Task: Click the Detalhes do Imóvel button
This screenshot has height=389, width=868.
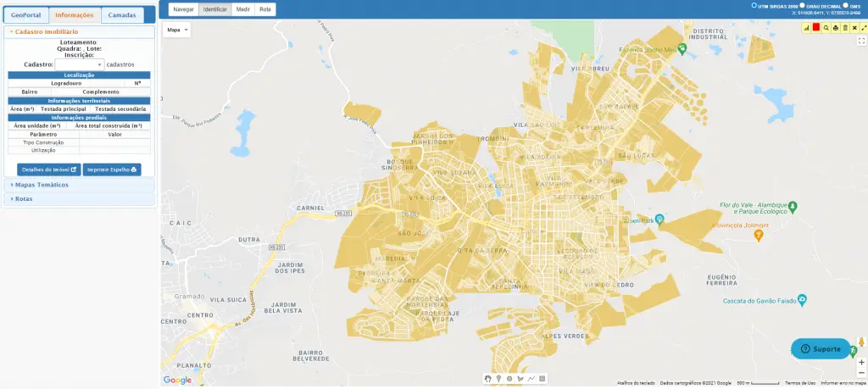Action: click(49, 169)
